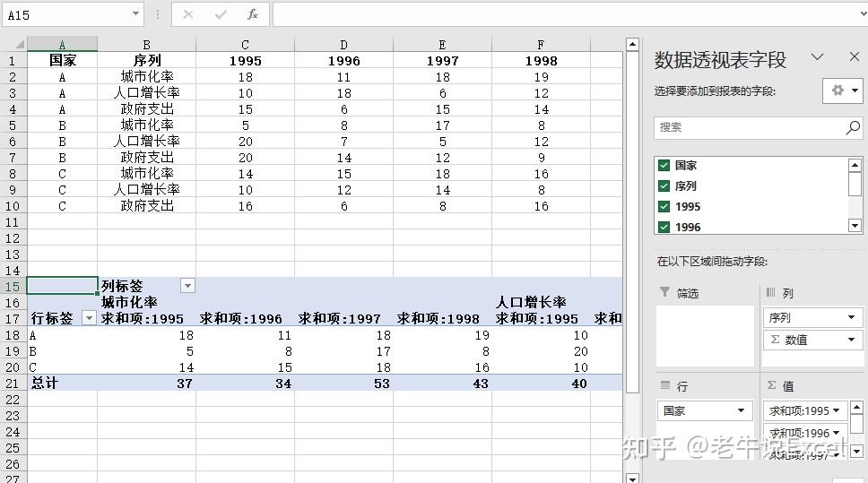
Task: Click the 序列 header cell B1
Action: click(x=146, y=60)
